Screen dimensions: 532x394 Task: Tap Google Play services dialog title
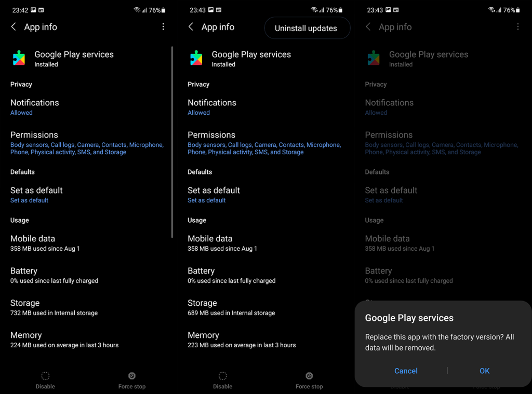pyautogui.click(x=409, y=318)
